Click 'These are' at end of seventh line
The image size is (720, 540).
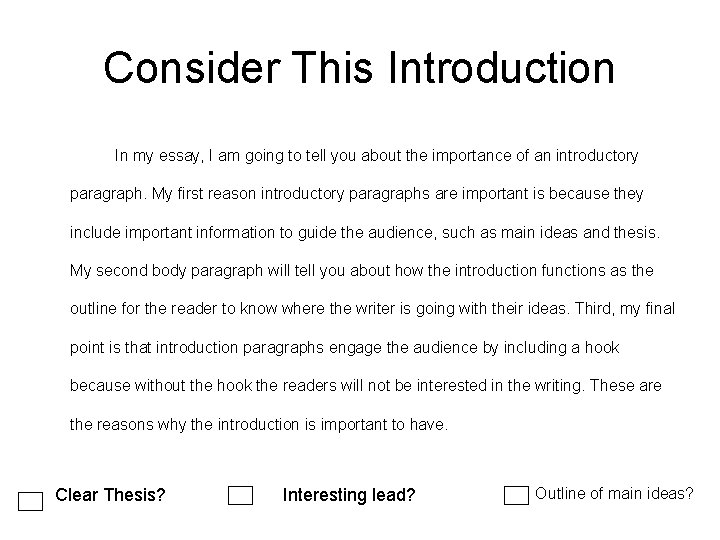pyautogui.click(x=625, y=385)
